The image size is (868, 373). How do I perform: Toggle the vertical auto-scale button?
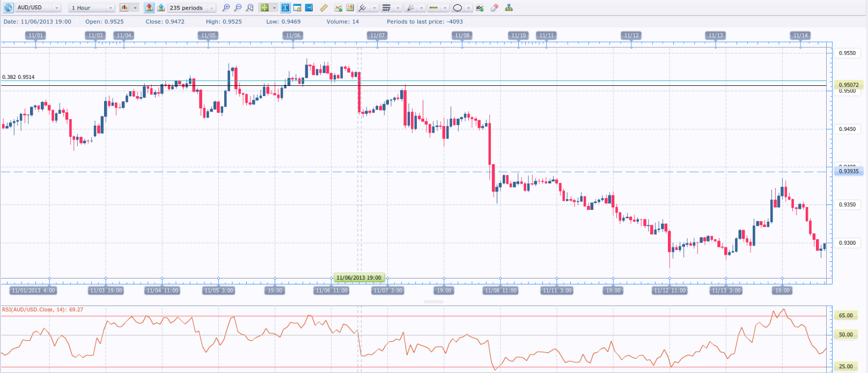click(285, 8)
